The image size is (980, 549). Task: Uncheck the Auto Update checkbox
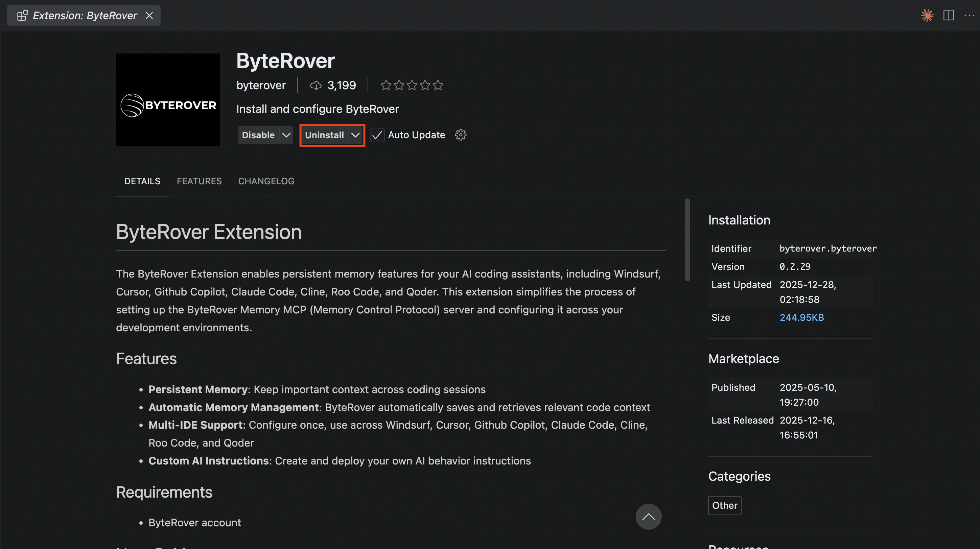pos(377,135)
